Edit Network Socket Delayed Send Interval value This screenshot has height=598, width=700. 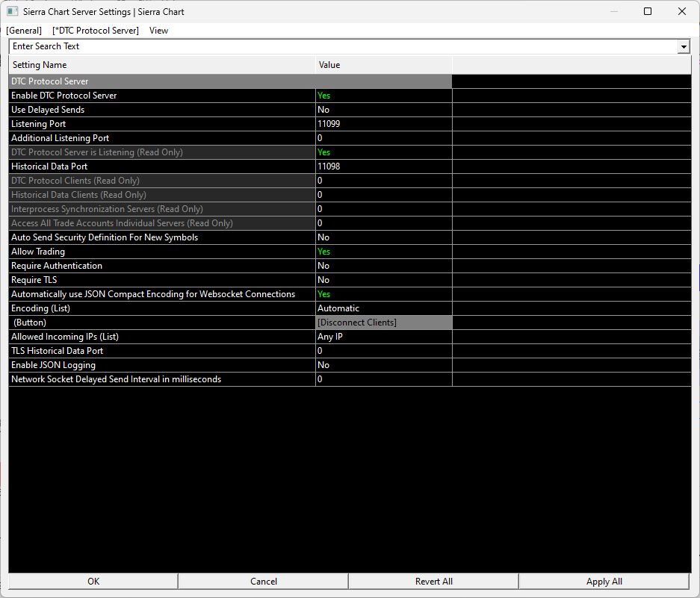pyautogui.click(x=384, y=379)
